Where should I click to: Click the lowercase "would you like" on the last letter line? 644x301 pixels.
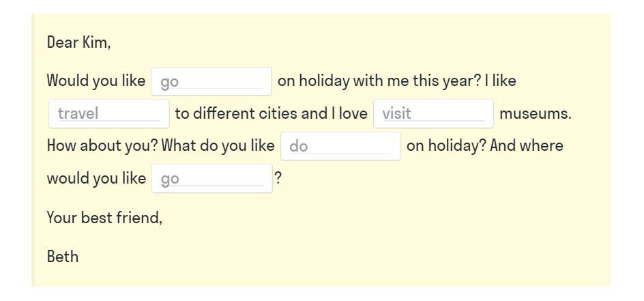(96, 179)
